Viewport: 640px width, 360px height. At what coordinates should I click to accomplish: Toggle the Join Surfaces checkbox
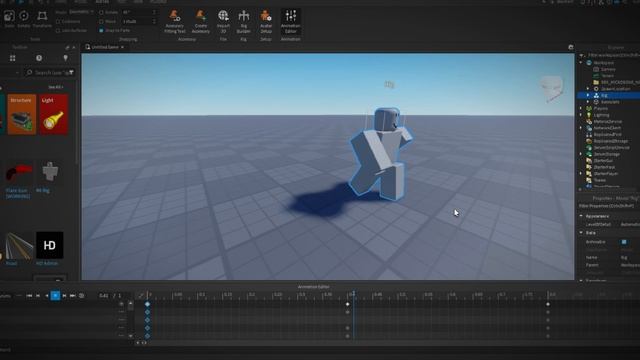58,31
